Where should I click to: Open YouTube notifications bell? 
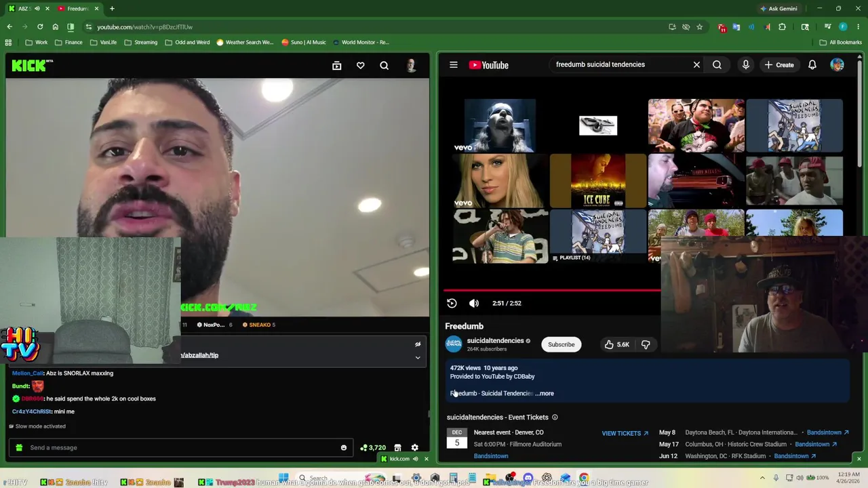pyautogui.click(x=812, y=65)
